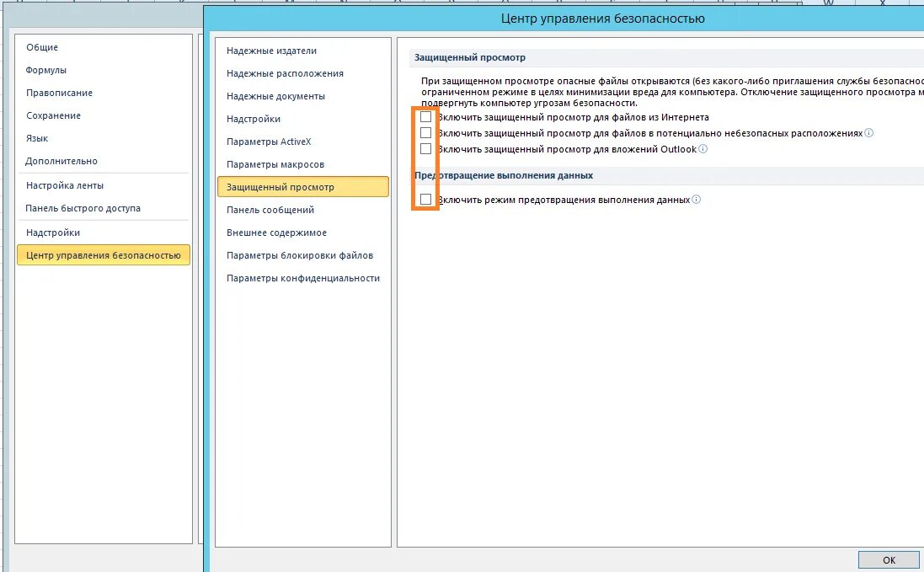This screenshot has height=572, width=924.
Task: Select Надстройки in the Trust Center list
Action: [x=303, y=119]
